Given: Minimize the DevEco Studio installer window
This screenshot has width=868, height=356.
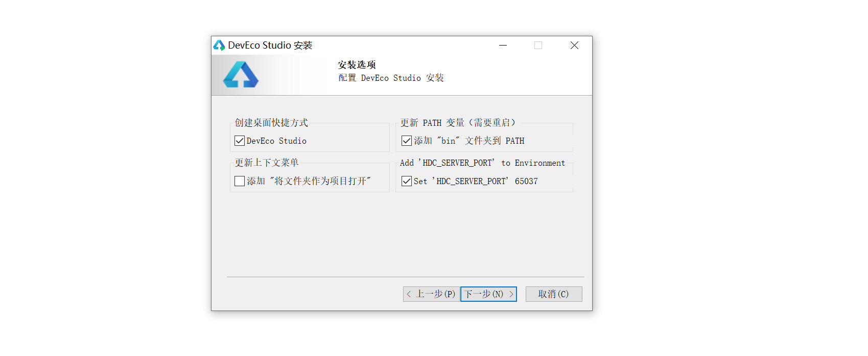Looking at the screenshot, I should click(503, 46).
